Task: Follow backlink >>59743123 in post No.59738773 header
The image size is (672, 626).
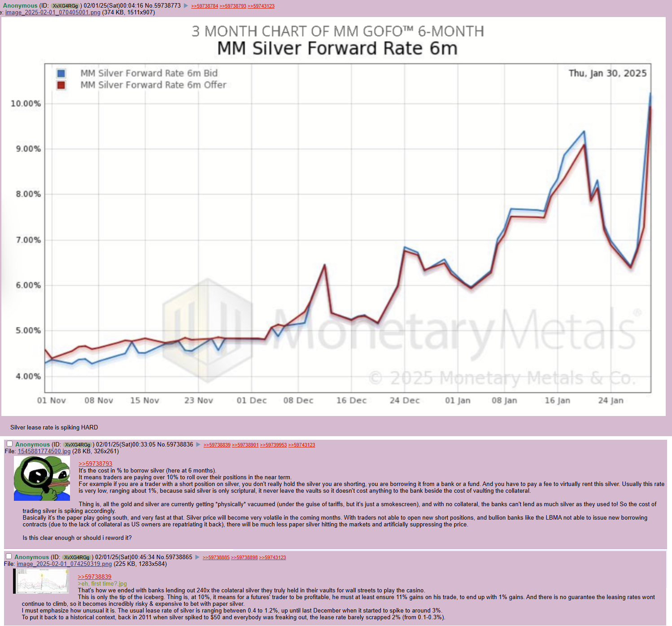Action: [261, 6]
